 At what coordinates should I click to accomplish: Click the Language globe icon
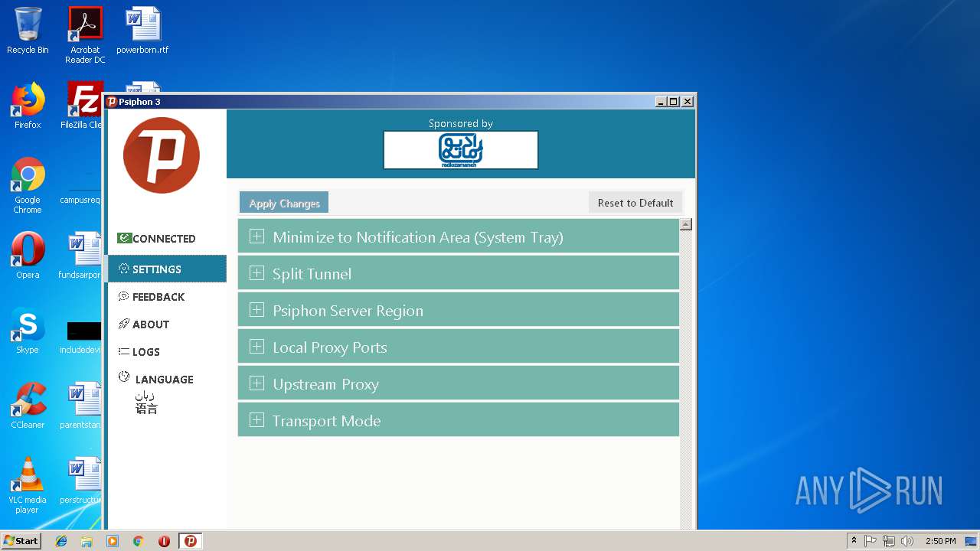pyautogui.click(x=124, y=377)
